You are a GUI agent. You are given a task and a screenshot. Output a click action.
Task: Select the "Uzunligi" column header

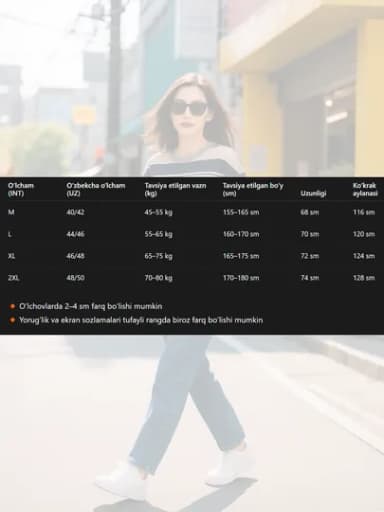[x=313, y=193]
